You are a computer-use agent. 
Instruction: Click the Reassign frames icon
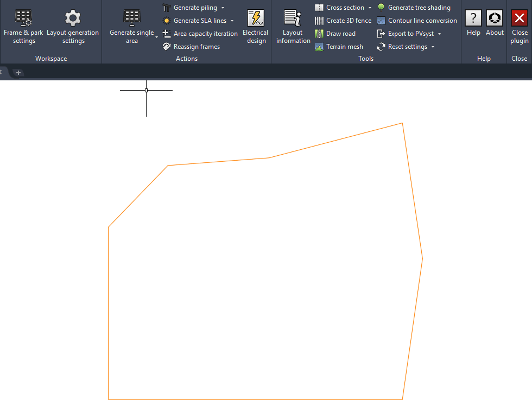[166, 47]
